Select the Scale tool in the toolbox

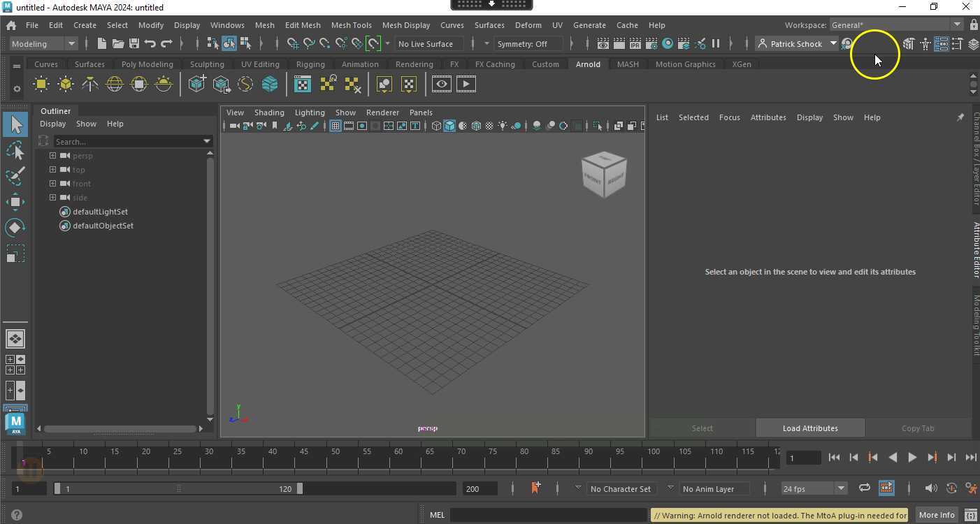15,254
